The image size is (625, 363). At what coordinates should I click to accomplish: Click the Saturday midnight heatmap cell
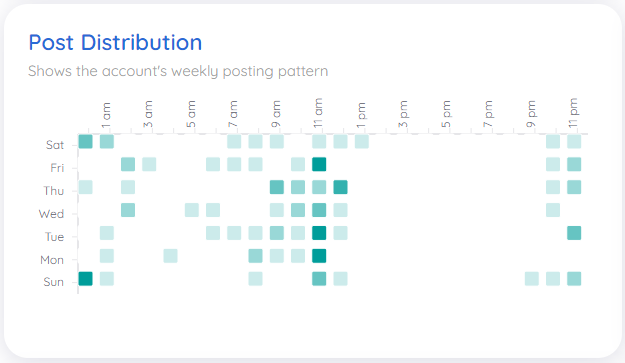click(85, 141)
